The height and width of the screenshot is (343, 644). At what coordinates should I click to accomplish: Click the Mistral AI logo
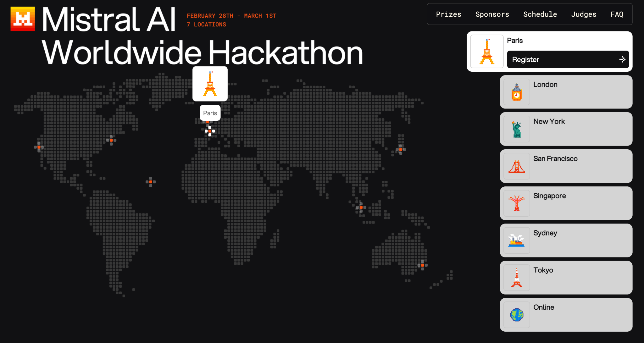(x=22, y=18)
